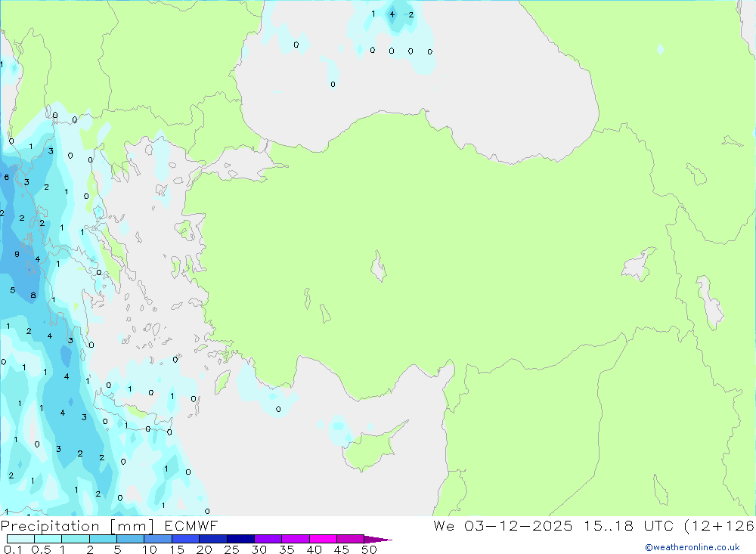
Task: Select the 40–45 mm magenta legend swatch
Action: tap(323, 539)
